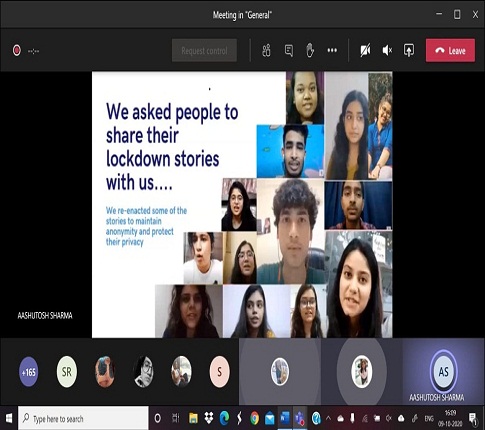Screen dimensions: 485x430
Task: Show hidden system tray icons
Action: click(328, 418)
